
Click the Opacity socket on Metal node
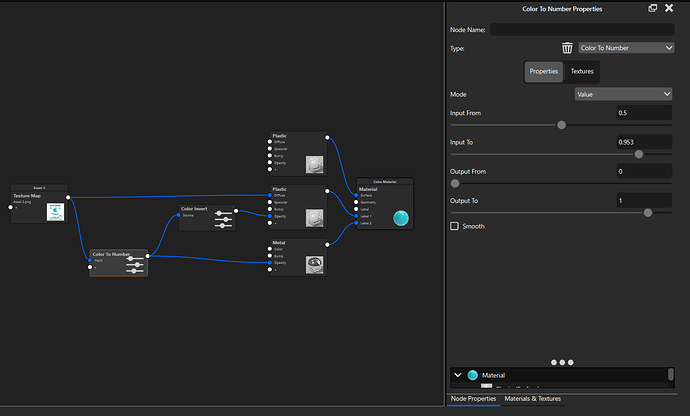[270, 263]
